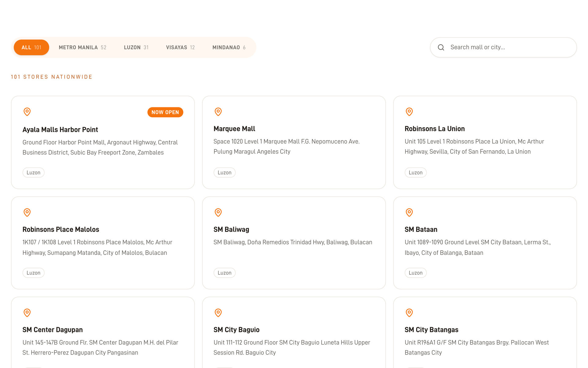Click Luzon tag on Ayala Malls Harbor Point card

click(x=33, y=173)
